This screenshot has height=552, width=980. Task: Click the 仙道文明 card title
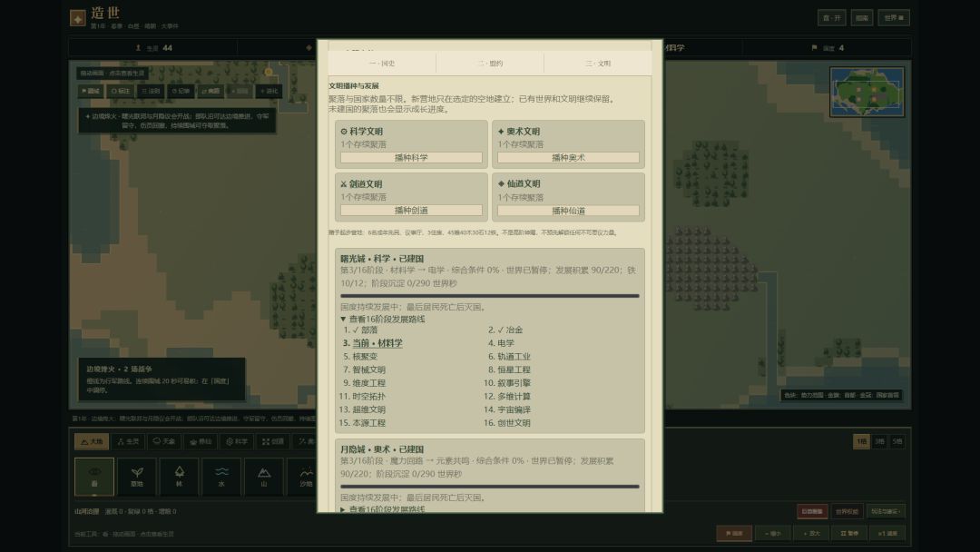coord(519,183)
